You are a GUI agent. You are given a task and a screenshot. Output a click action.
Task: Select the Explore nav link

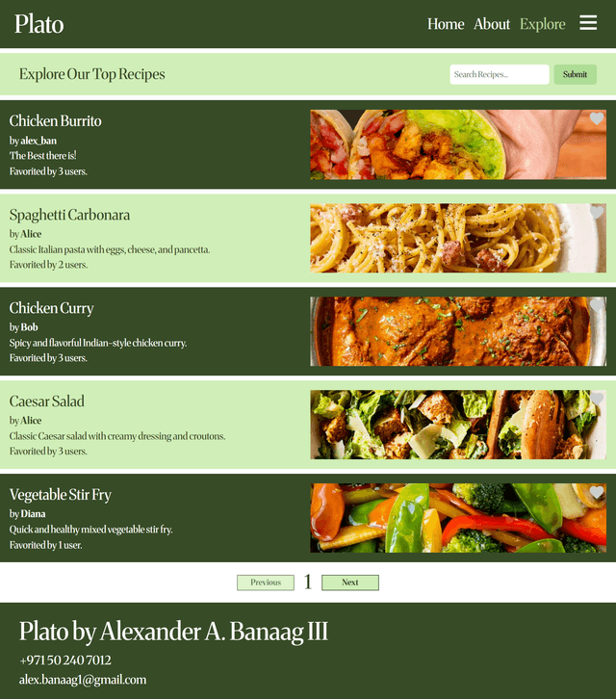coord(543,24)
